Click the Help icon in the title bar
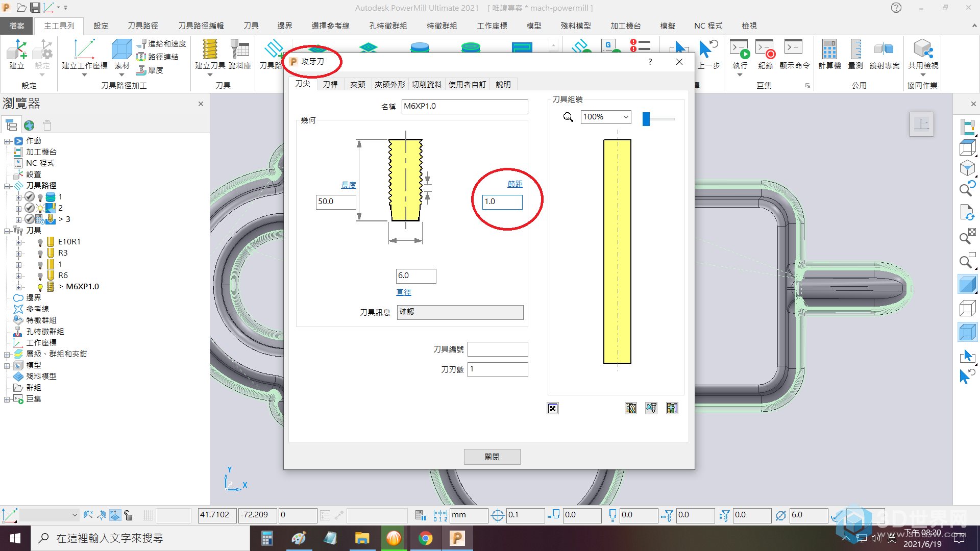The image size is (980, 551). (896, 8)
